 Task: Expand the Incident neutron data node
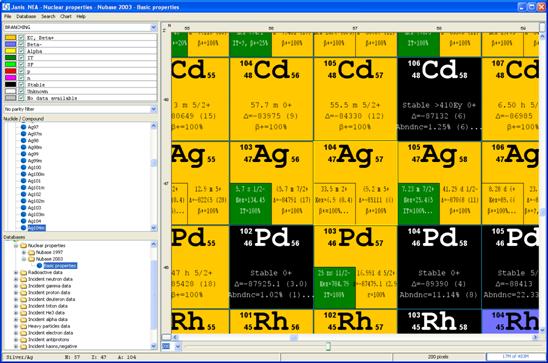point(16,279)
